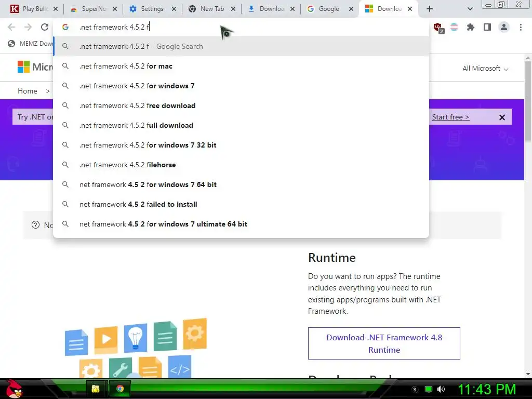The image size is (532, 399).
Task: Click the question mark help icon
Action: [35, 225]
